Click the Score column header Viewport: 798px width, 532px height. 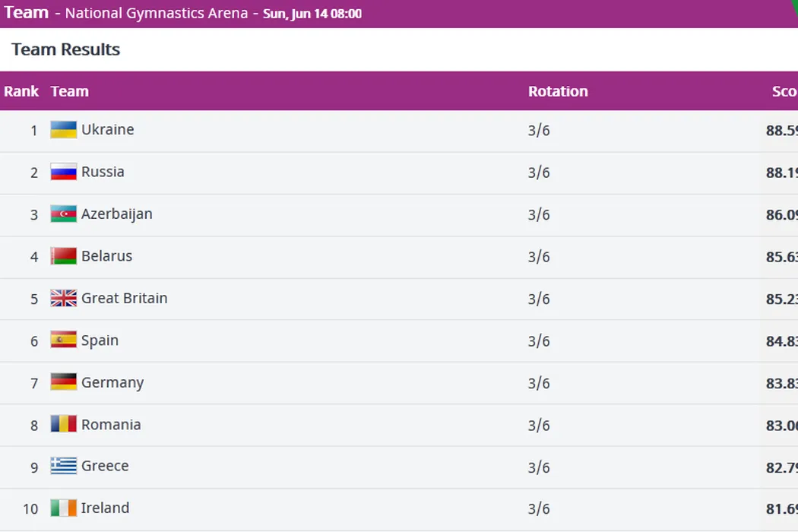[784, 91]
